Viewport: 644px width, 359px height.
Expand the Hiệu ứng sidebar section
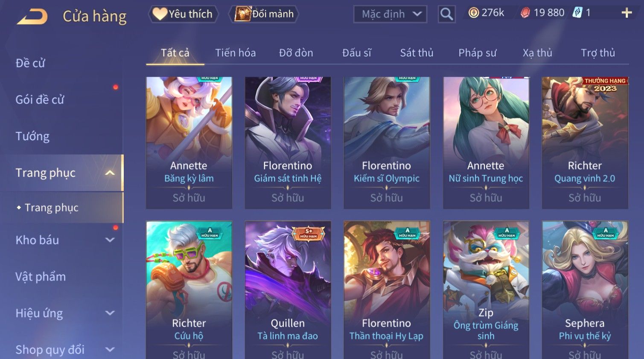tap(110, 313)
